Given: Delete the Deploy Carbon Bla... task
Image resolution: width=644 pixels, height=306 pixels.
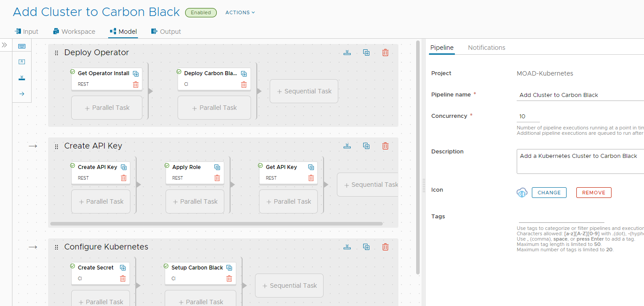Looking at the screenshot, I should (x=244, y=85).
